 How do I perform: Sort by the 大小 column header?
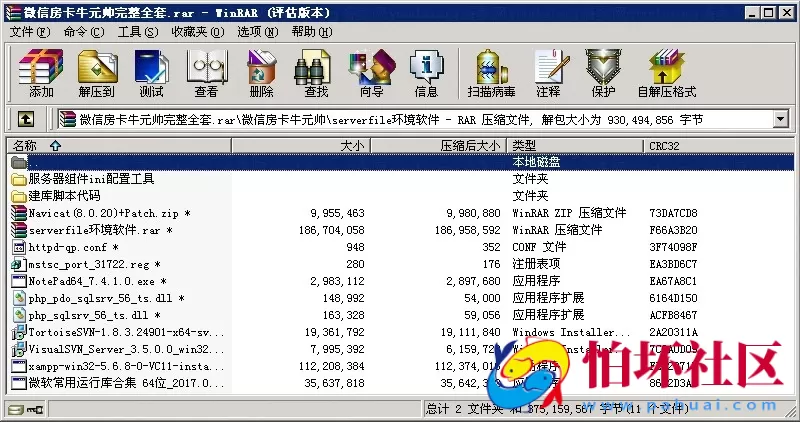301,146
